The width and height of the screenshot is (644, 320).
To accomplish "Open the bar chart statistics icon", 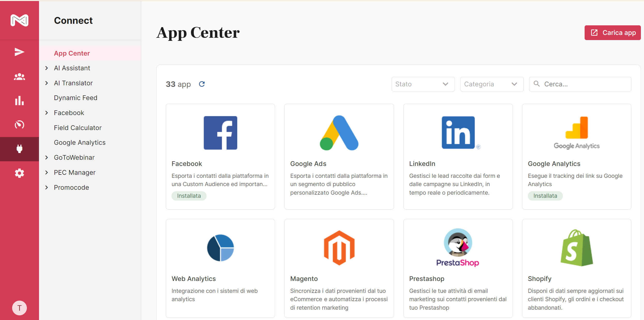I will pos(19,101).
